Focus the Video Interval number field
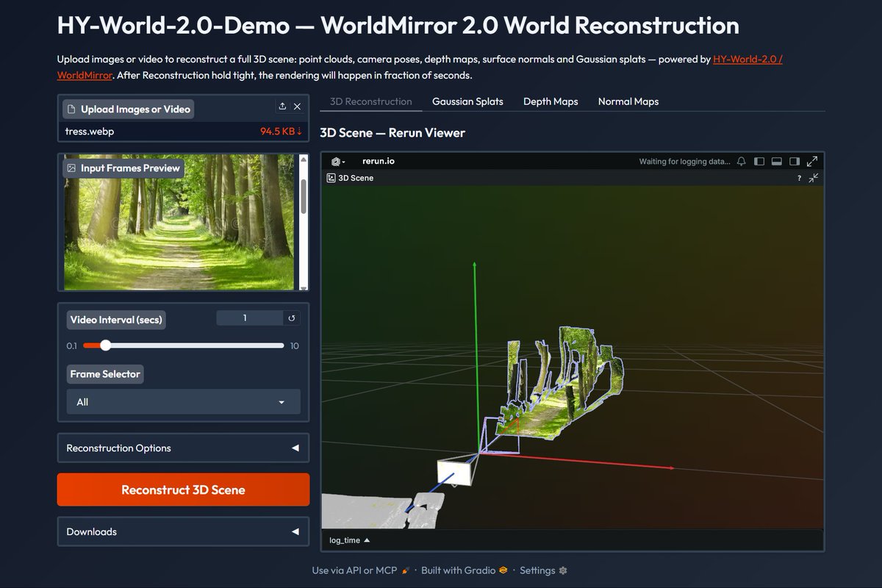 tap(250, 318)
